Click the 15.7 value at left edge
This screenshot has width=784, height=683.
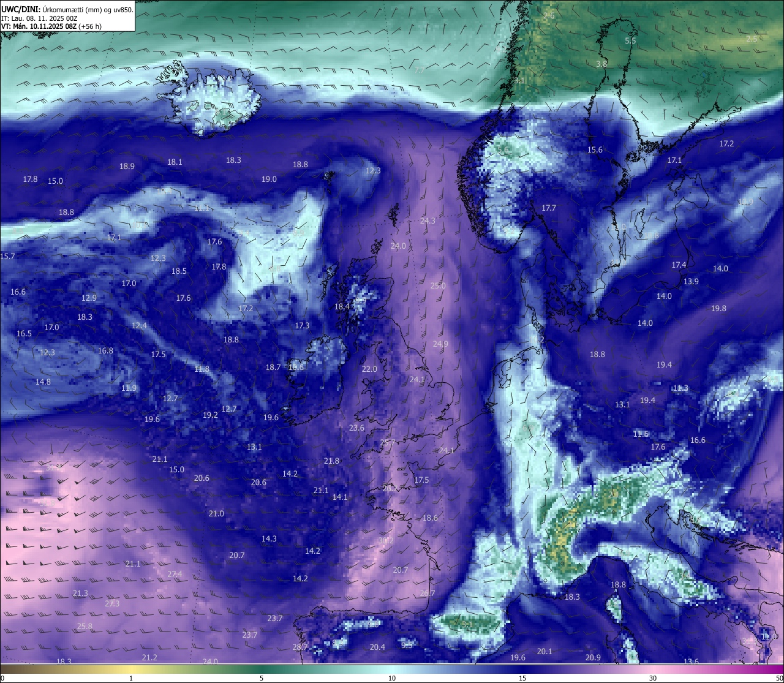click(x=8, y=256)
